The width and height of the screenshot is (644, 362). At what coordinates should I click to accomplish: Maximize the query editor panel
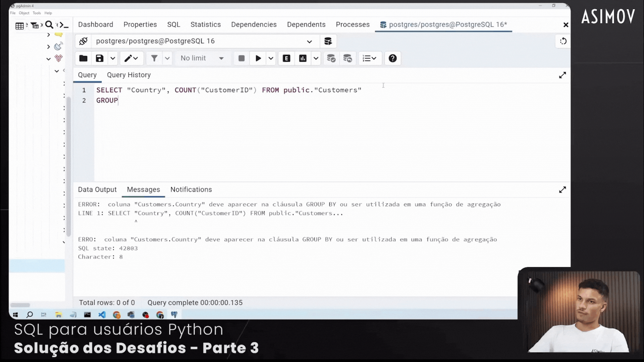click(562, 75)
